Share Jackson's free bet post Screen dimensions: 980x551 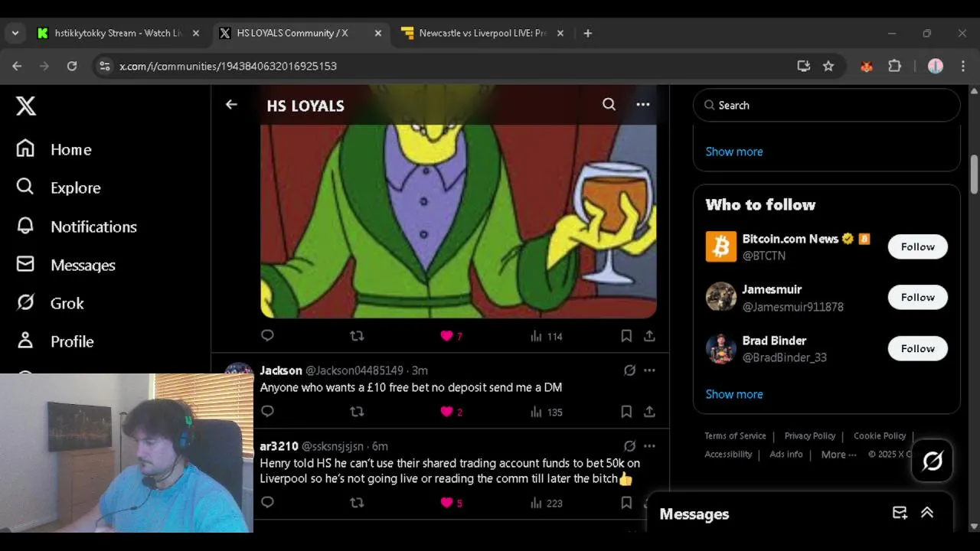(649, 411)
